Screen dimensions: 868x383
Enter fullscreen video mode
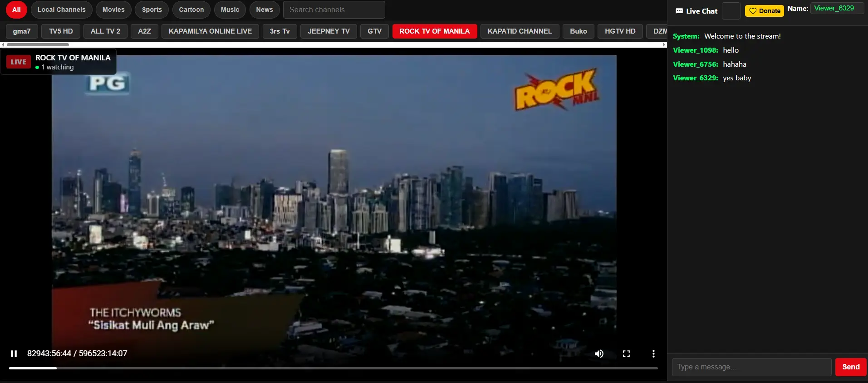tap(626, 354)
